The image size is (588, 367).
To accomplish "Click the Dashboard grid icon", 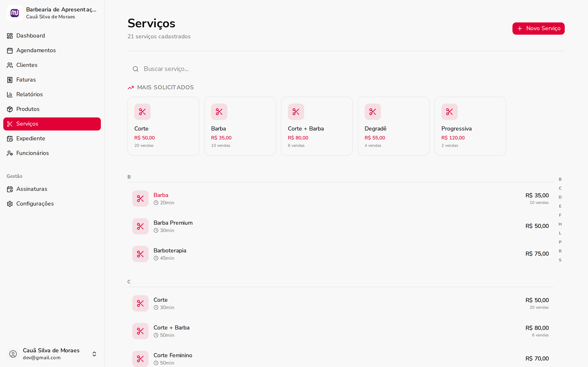I will [10, 36].
